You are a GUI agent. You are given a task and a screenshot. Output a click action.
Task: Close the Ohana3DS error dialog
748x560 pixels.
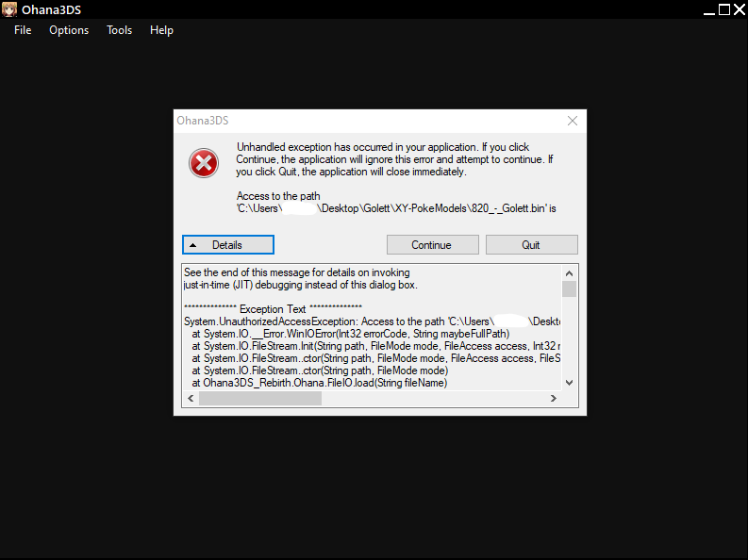(573, 121)
